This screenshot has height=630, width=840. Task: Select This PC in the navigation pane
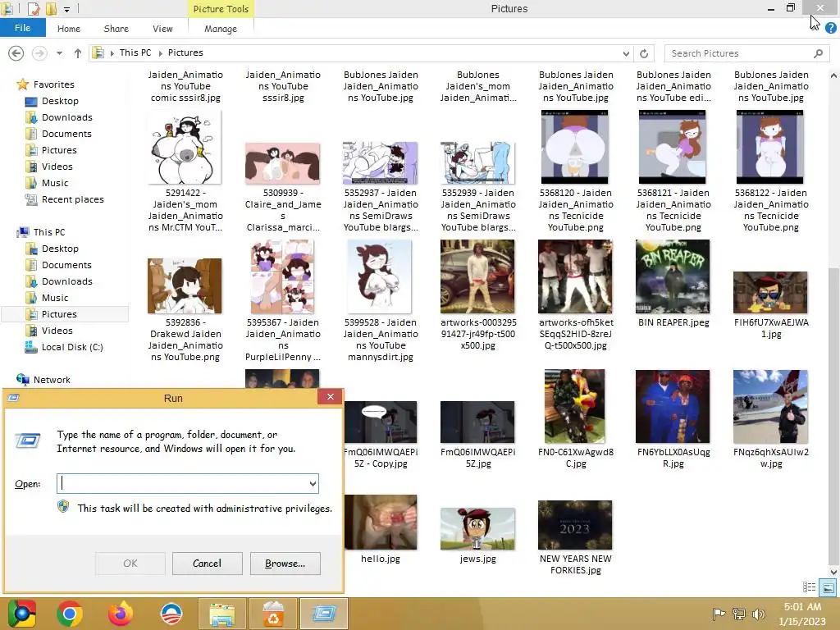(48, 232)
